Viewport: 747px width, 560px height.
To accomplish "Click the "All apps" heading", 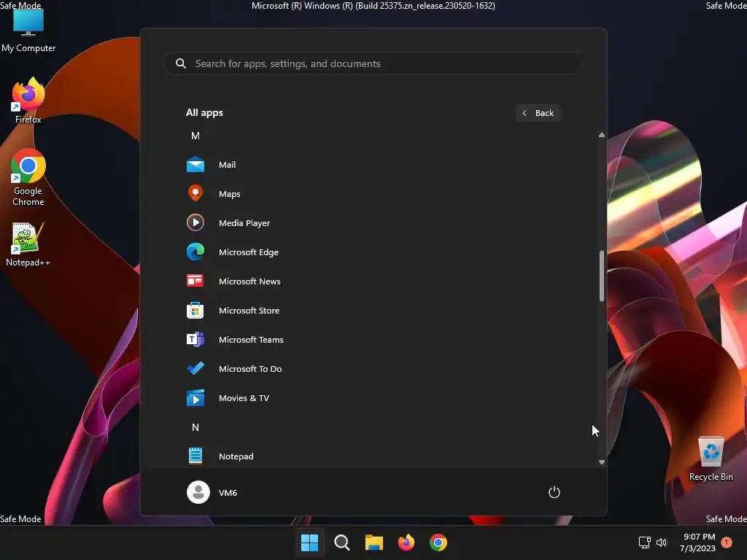I will (x=204, y=113).
